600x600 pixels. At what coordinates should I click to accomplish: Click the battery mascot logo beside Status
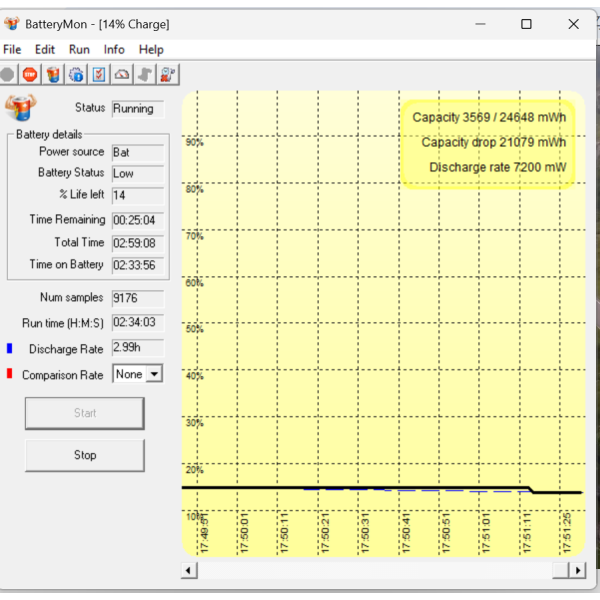coord(21,108)
